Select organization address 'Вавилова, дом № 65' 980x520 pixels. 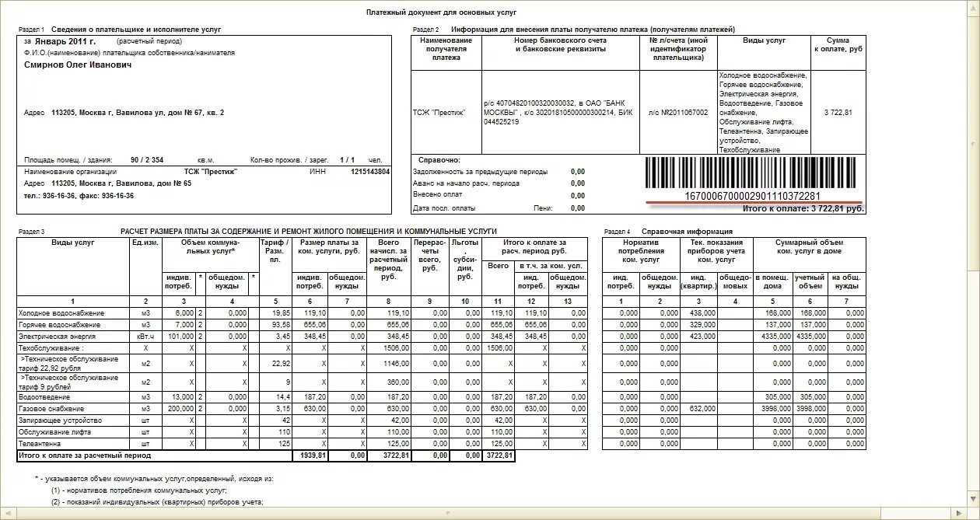pyautogui.click(x=155, y=183)
